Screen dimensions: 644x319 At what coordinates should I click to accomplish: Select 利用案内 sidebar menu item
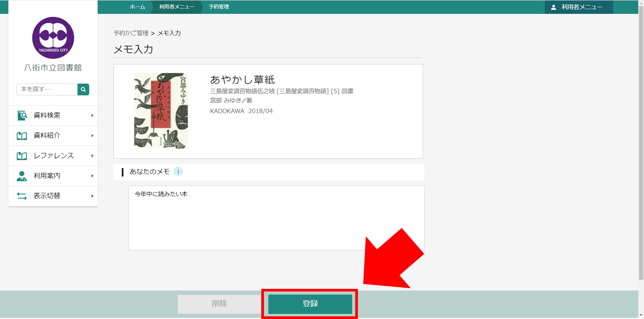click(53, 176)
